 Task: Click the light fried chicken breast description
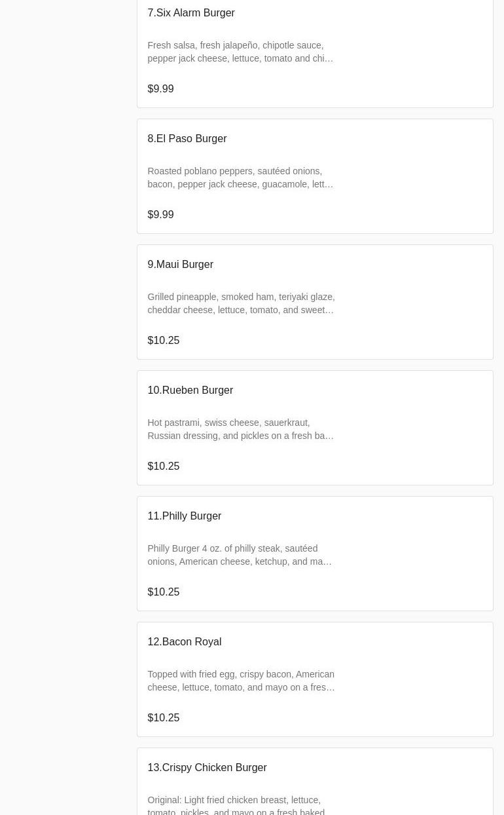pyautogui.click(x=236, y=805)
